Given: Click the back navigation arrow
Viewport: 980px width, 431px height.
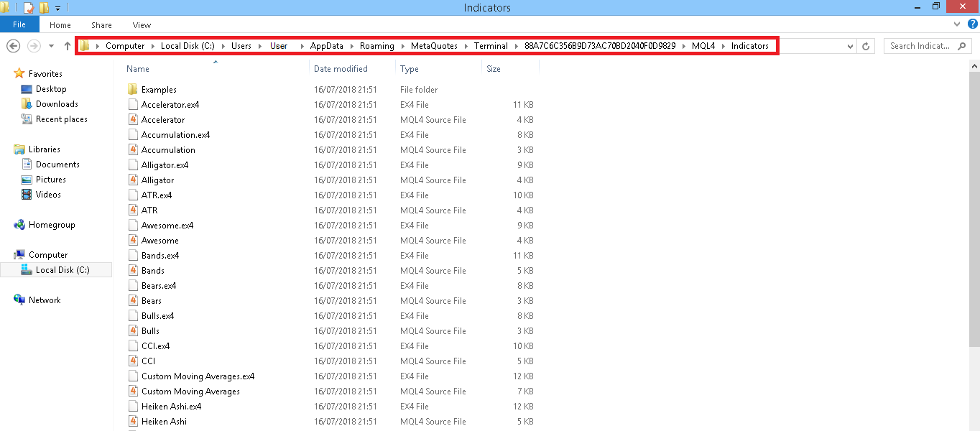Looking at the screenshot, I should [x=13, y=45].
